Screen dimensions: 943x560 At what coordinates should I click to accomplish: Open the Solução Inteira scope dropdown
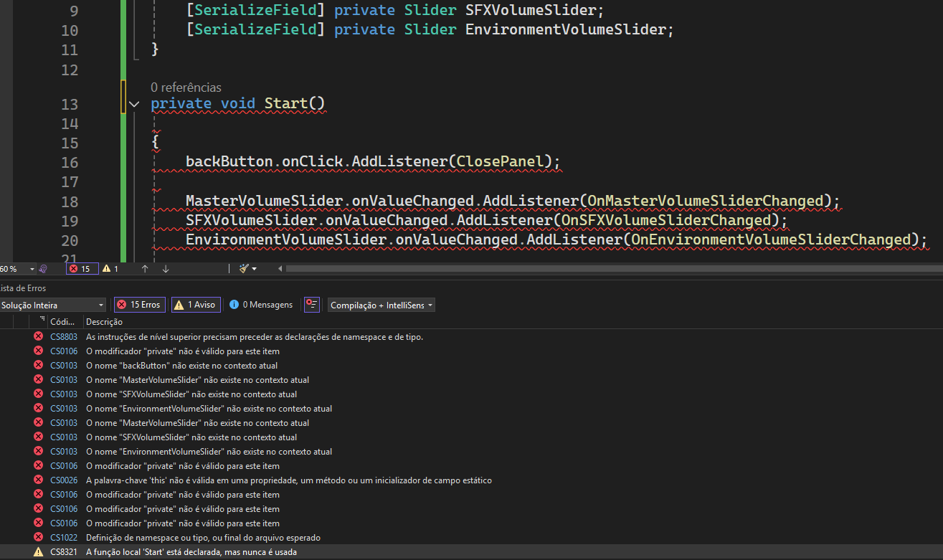coord(52,305)
